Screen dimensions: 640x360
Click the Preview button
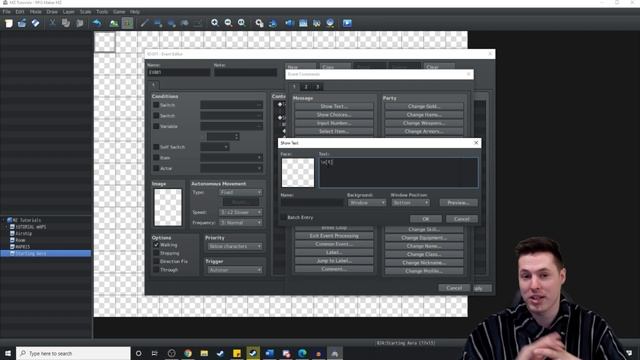458,203
